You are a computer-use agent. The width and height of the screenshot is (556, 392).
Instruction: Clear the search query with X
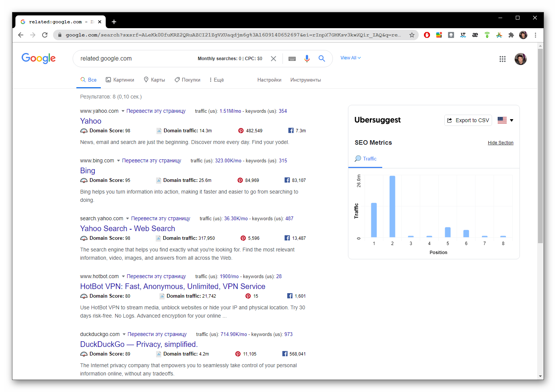[x=273, y=59]
